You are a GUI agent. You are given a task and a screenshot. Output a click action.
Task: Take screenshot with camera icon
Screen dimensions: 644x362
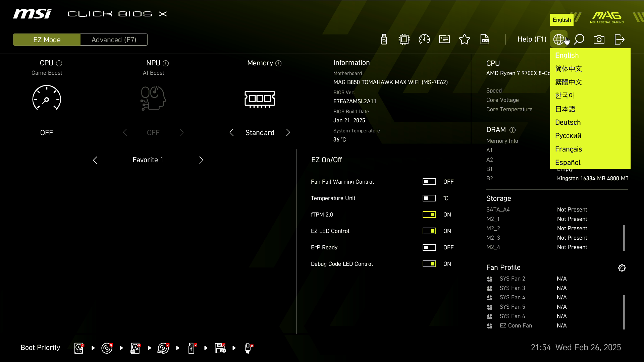pyautogui.click(x=599, y=40)
